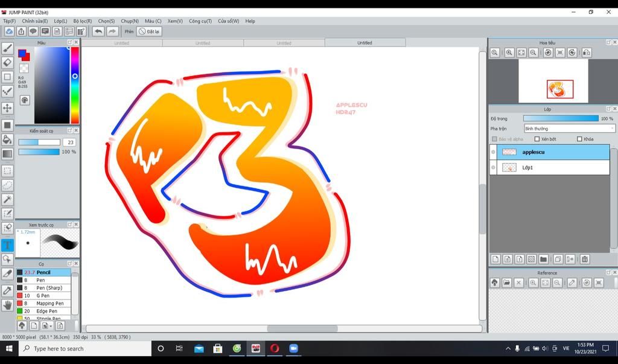Click the Redo arrow in toolbar
Viewport: 618px width, 364px height.
point(112,31)
